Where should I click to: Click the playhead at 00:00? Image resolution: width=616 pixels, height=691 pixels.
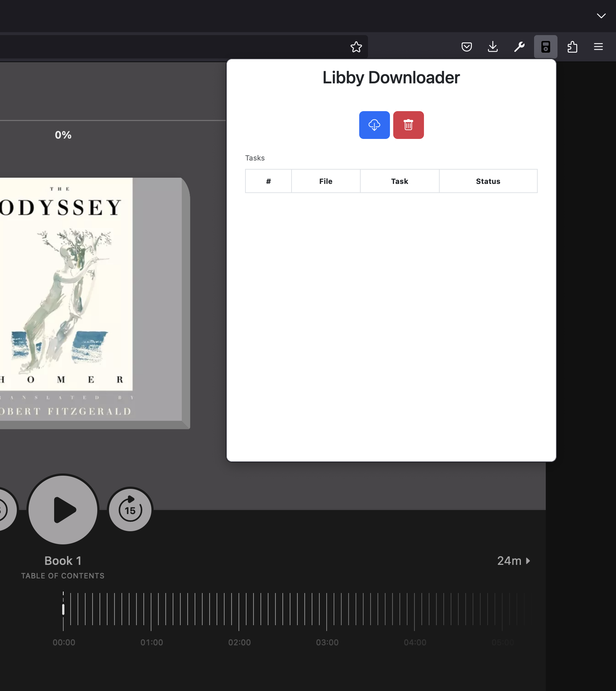click(x=63, y=609)
